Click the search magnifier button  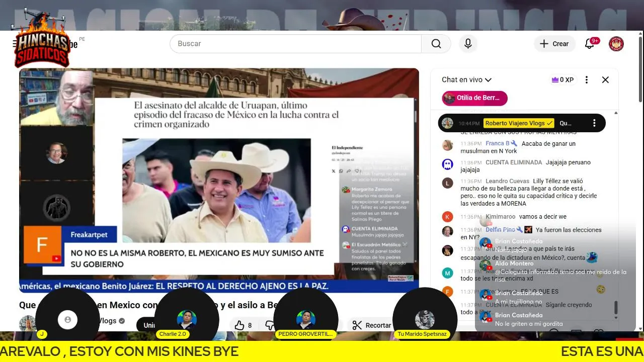pyautogui.click(x=436, y=44)
